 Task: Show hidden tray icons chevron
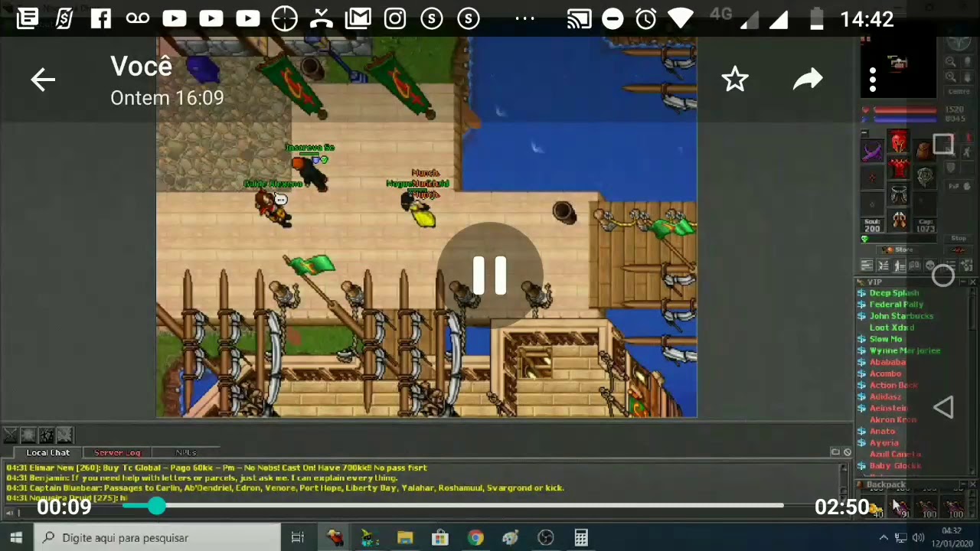click(884, 538)
